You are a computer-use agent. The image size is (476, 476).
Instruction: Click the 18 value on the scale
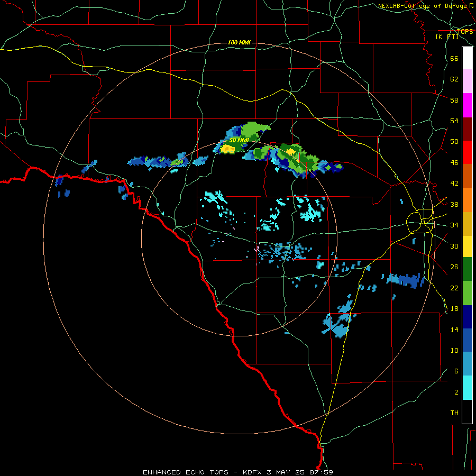454,309
